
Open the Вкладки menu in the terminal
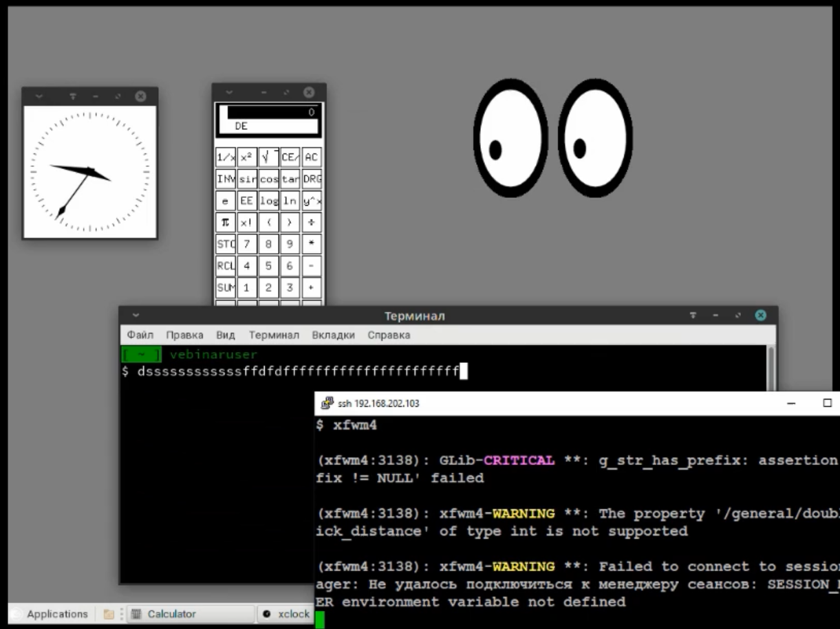tap(333, 335)
